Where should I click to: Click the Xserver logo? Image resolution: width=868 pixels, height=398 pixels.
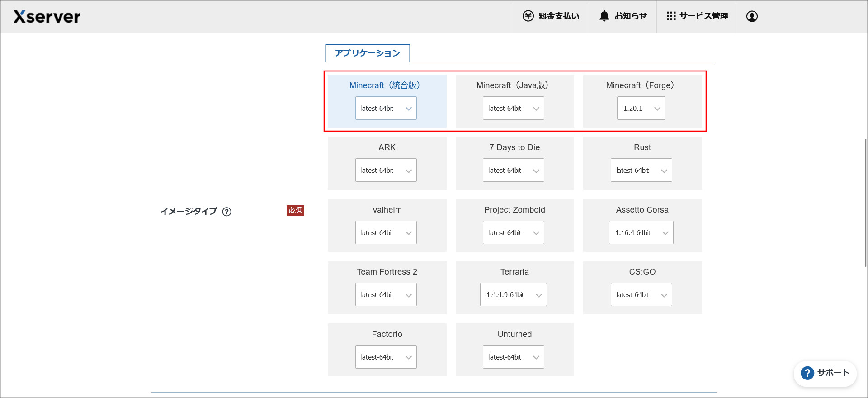(x=47, y=17)
